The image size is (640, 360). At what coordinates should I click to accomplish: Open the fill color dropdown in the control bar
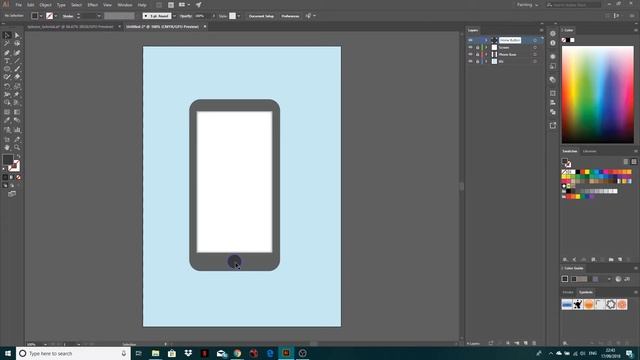coord(41,16)
